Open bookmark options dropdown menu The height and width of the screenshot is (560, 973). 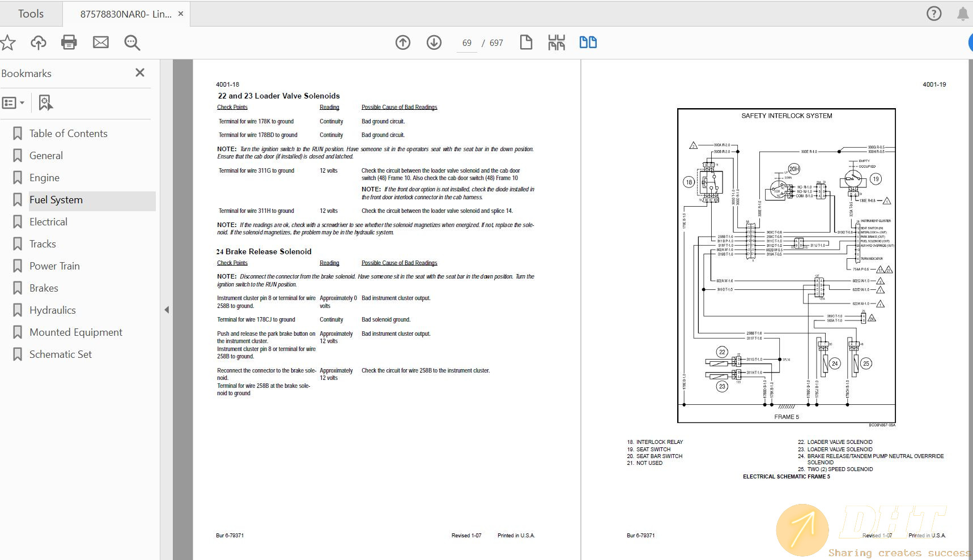[x=14, y=103]
